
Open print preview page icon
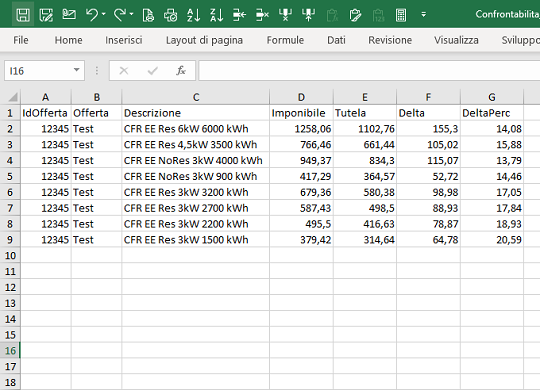coord(148,15)
